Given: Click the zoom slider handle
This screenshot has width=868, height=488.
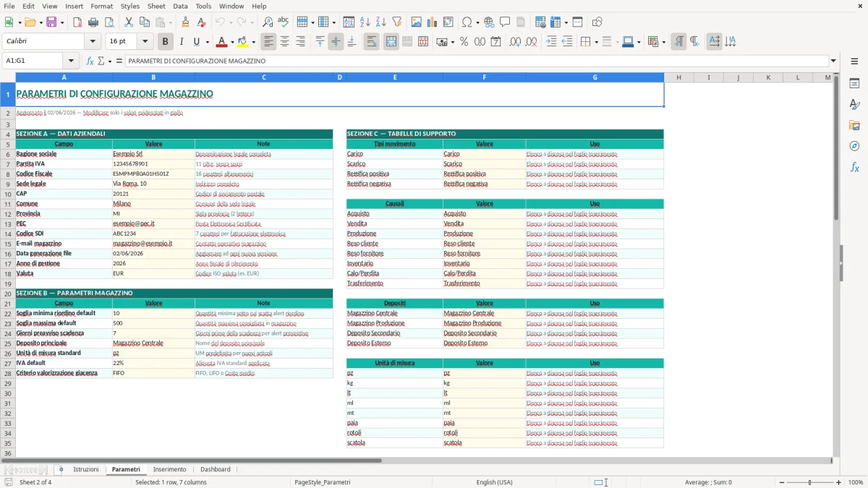Looking at the screenshot, I should pyautogui.click(x=809, y=482).
